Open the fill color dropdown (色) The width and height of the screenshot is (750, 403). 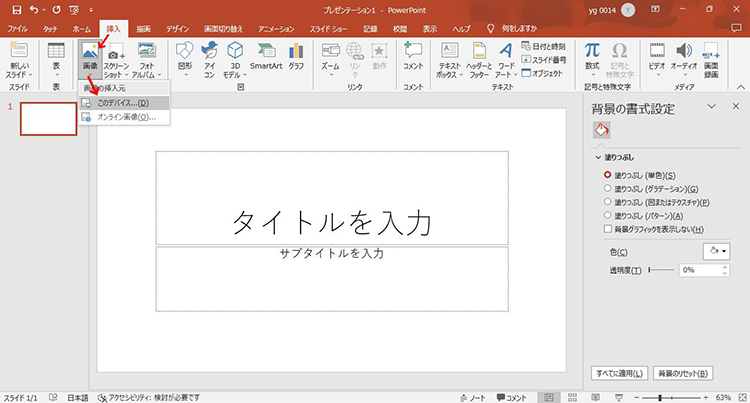717,251
